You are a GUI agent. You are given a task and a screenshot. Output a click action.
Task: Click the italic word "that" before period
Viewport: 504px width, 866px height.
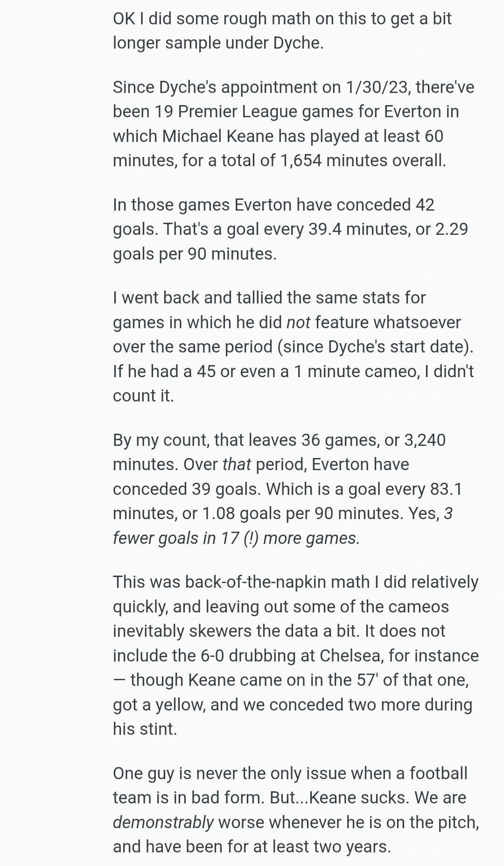(237, 465)
